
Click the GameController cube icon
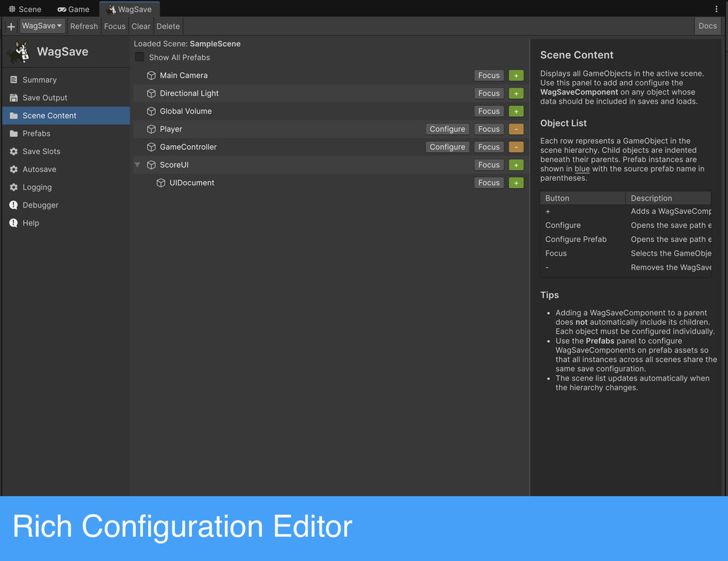coord(151,147)
